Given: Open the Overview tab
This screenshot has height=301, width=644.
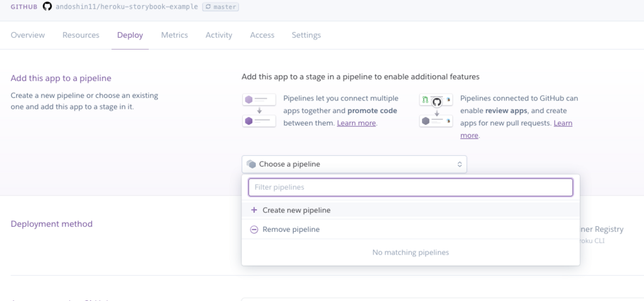Looking at the screenshot, I should pyautogui.click(x=28, y=35).
